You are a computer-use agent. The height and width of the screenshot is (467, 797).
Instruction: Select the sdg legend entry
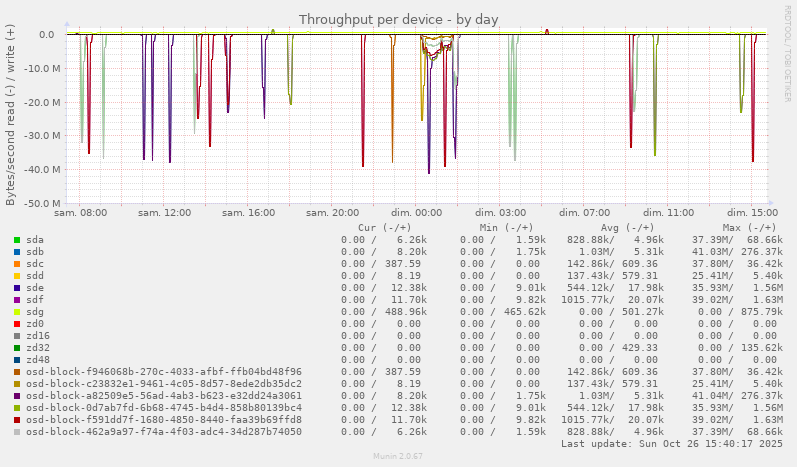[35, 312]
